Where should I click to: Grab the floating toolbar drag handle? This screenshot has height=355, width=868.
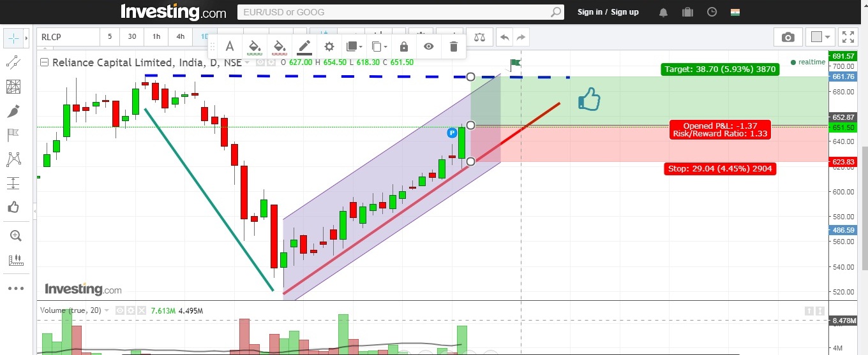[x=213, y=46]
